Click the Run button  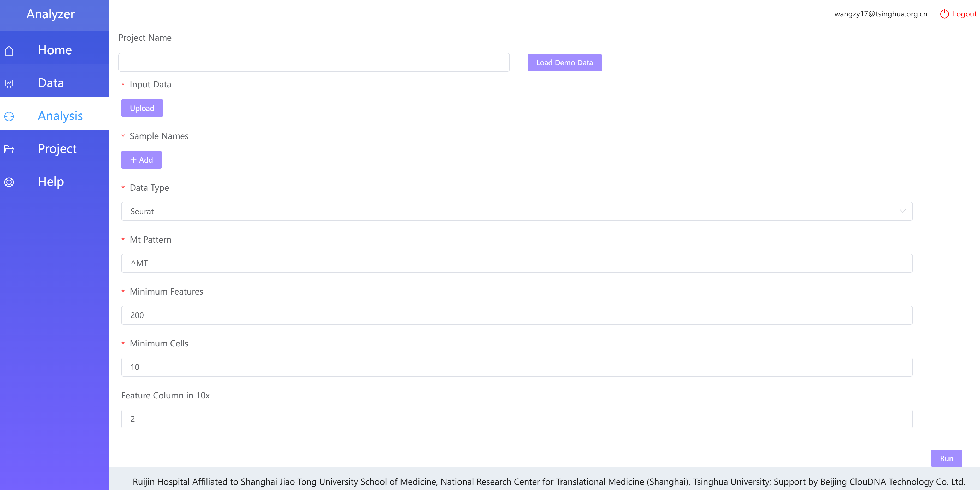pos(948,458)
